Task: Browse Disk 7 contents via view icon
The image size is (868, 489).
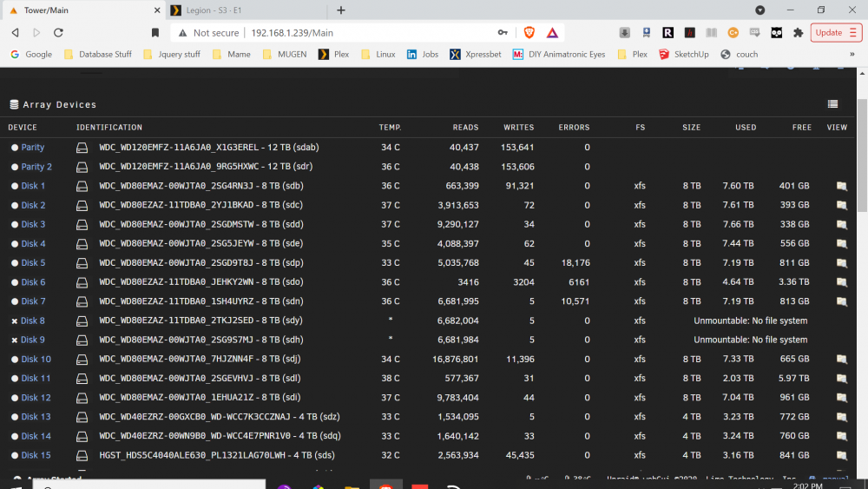Action: click(841, 301)
